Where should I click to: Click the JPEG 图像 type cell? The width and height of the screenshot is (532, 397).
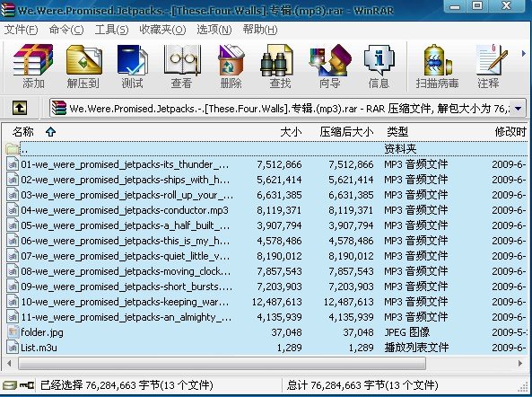(x=407, y=332)
